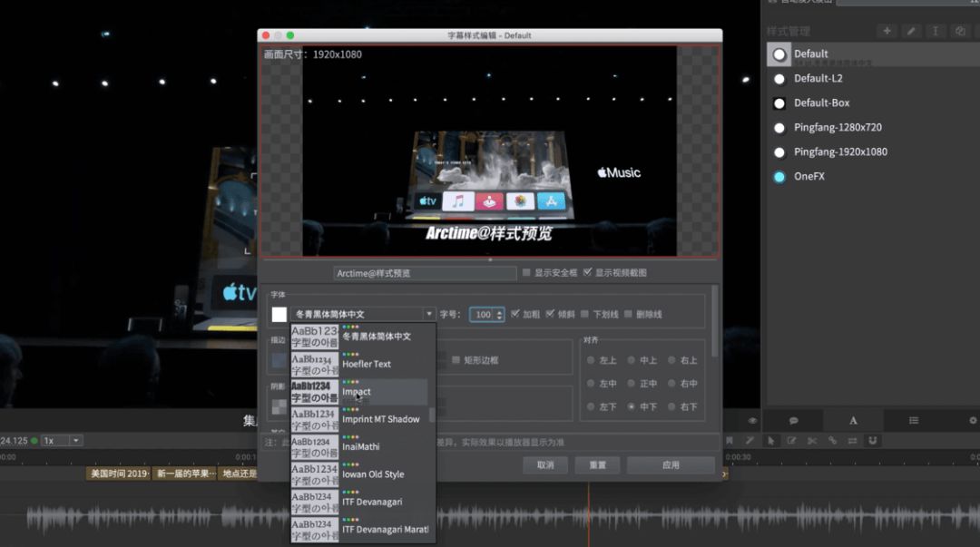Choose Impact font from list
The height and width of the screenshot is (547, 980).
tap(359, 391)
